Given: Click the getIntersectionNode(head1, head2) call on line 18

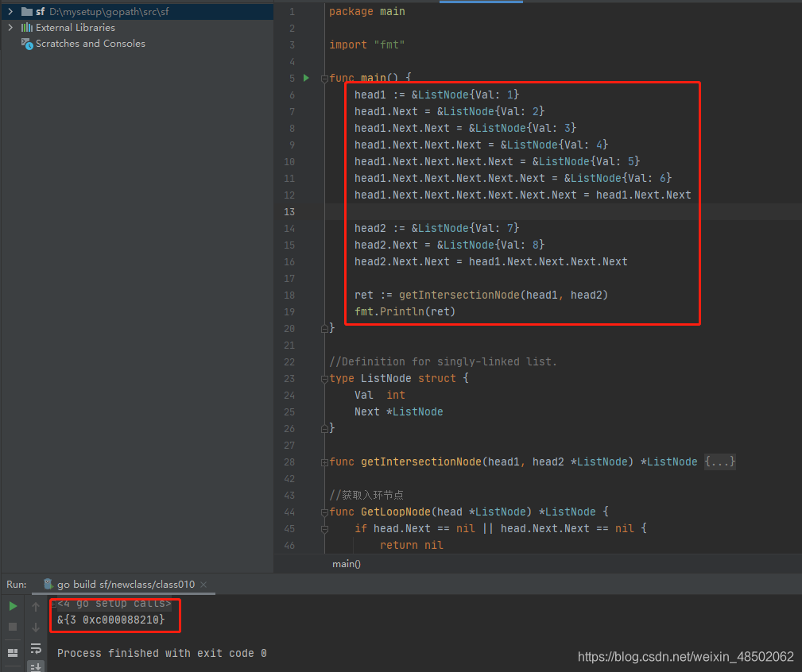Looking at the screenshot, I should [503, 295].
